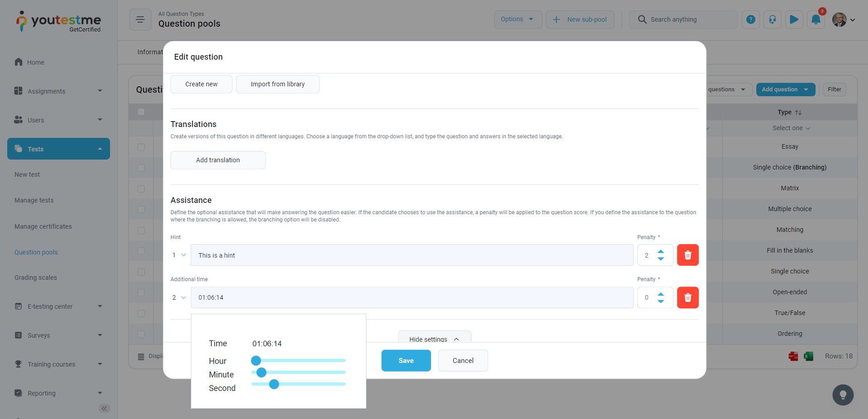Click the Minute slider handle
Screen dimensions: 868x419
261,372
